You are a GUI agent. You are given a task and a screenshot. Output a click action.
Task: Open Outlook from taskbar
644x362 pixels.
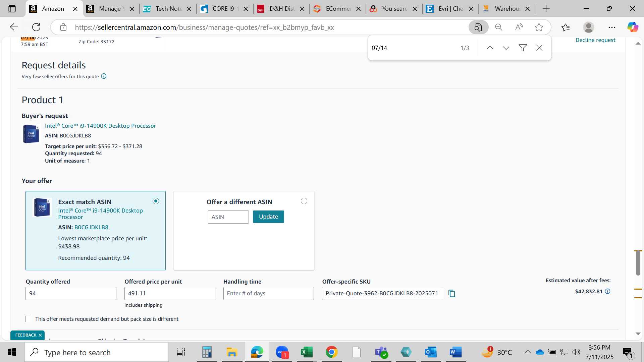(431, 352)
